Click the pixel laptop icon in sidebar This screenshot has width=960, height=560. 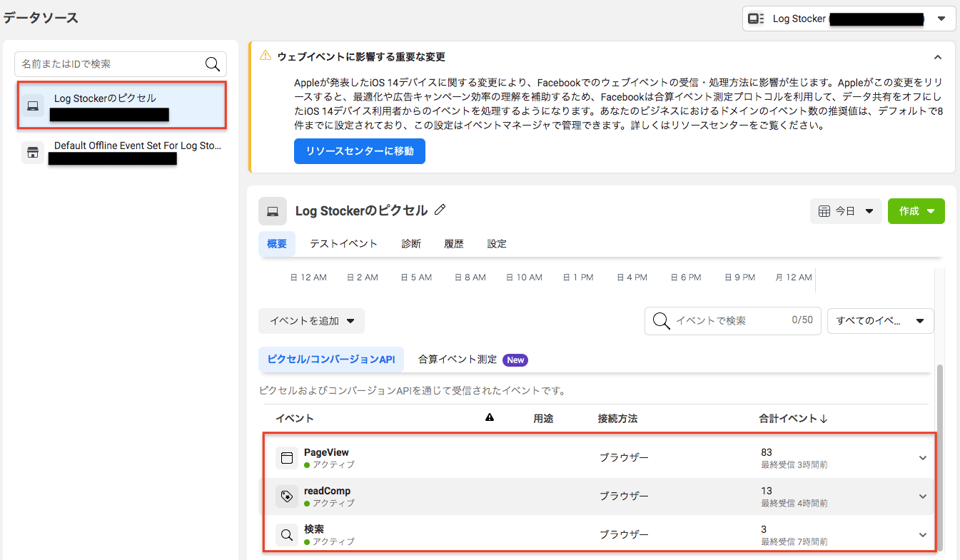pyautogui.click(x=32, y=106)
